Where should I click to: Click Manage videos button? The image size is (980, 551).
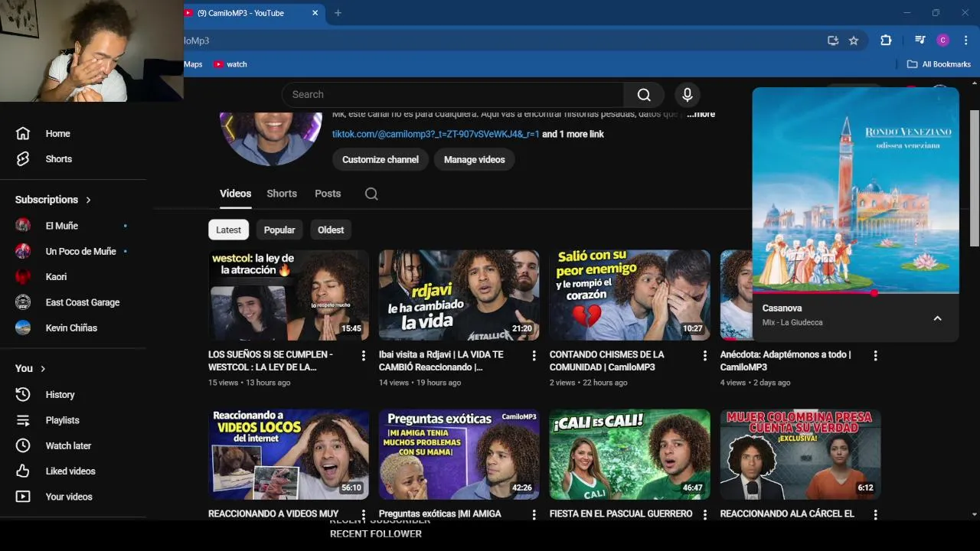coord(475,159)
